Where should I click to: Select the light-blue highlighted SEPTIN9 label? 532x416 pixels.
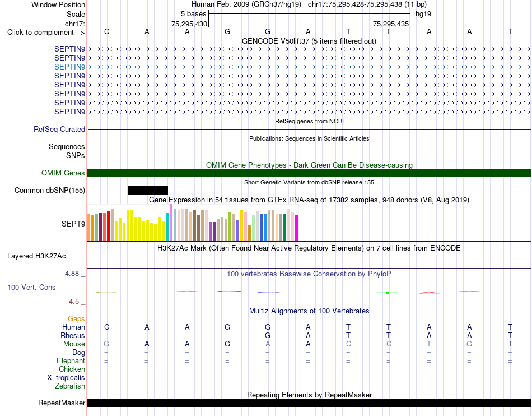click(69, 67)
